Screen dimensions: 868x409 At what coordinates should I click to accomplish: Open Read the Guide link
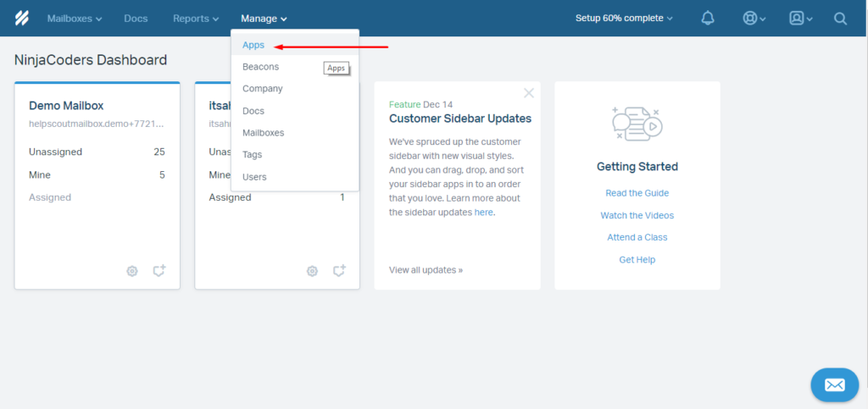tap(637, 193)
